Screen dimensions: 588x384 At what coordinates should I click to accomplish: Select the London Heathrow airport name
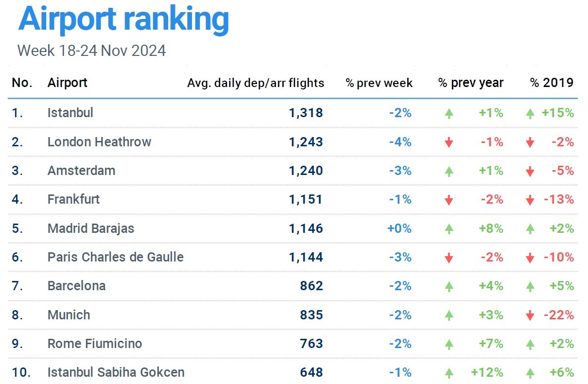point(99,142)
